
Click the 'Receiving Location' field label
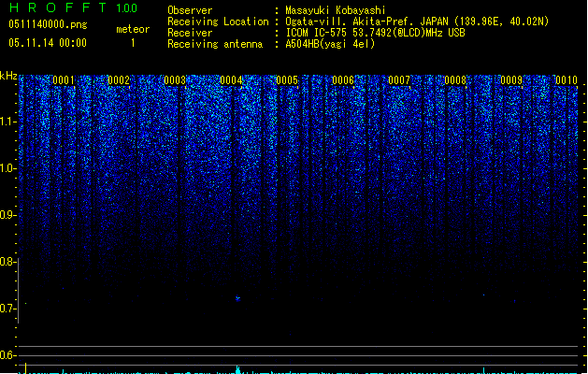coord(218,22)
